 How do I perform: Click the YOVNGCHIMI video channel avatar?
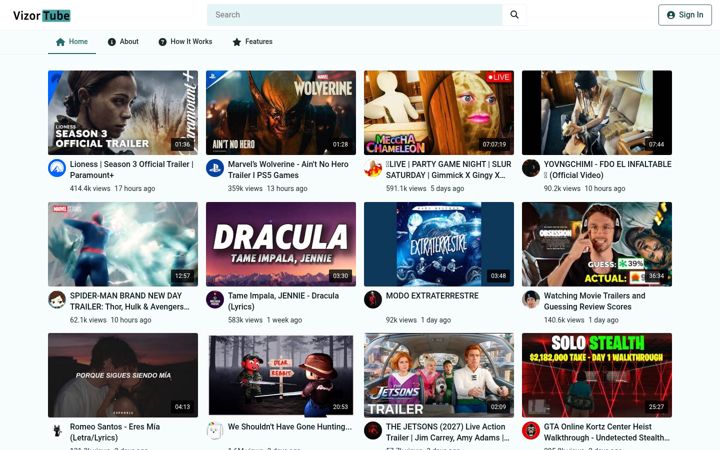coord(531,169)
